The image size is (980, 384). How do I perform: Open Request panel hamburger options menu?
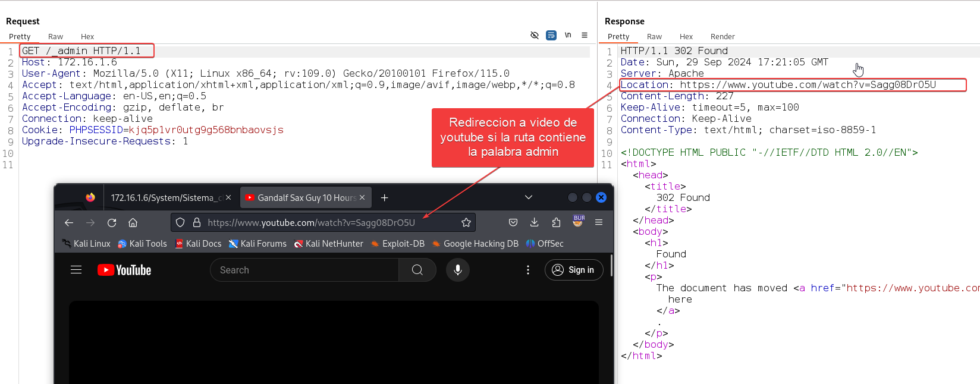coord(585,36)
